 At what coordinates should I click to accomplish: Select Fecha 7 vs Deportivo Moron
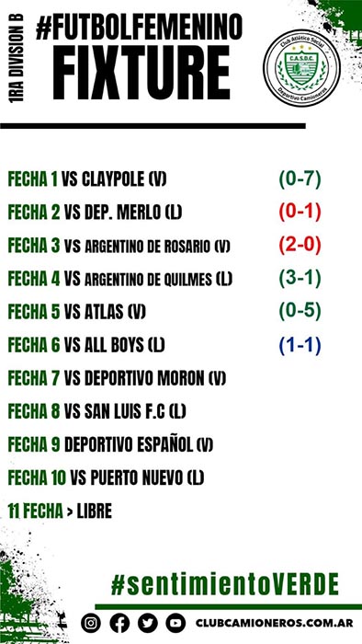click(x=117, y=378)
